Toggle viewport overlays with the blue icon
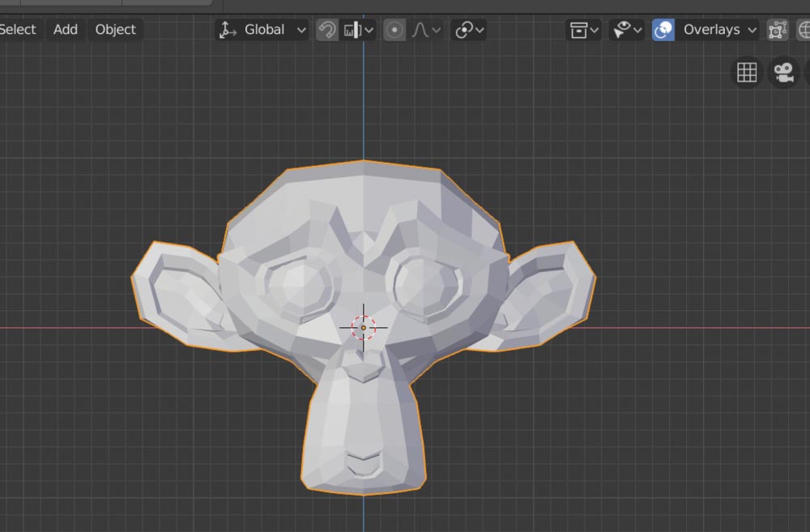This screenshot has width=810, height=532. click(x=663, y=30)
